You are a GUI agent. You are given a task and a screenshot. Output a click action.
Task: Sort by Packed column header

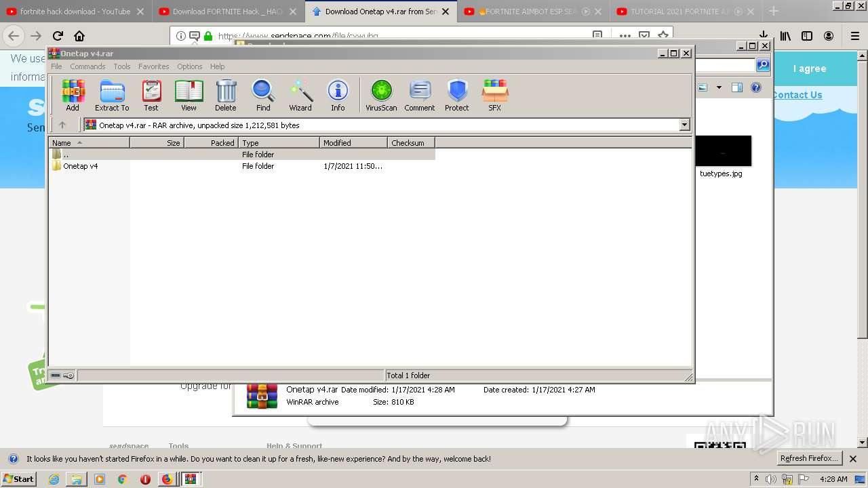(x=212, y=143)
